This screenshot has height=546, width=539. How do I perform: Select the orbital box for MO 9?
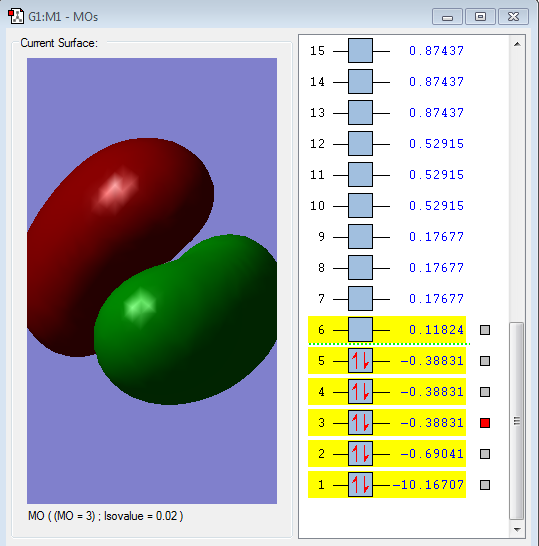point(360,237)
